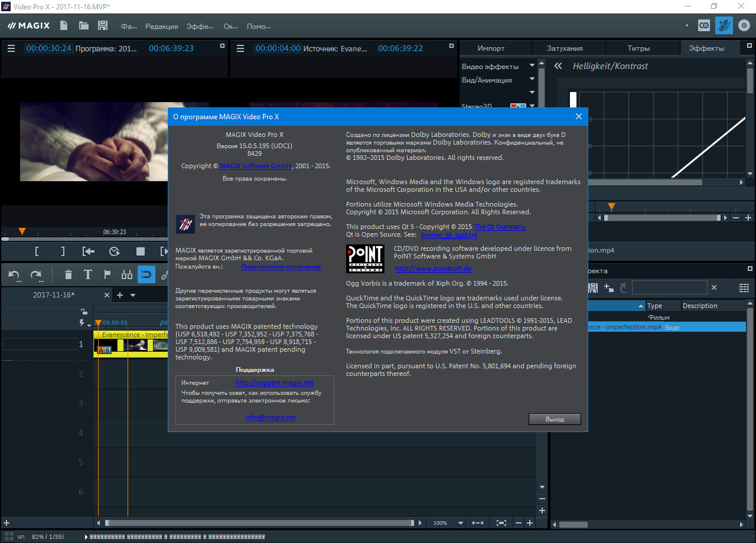Click the MAGIX logo button in top bar
This screenshot has width=756, height=543.
click(x=28, y=25)
